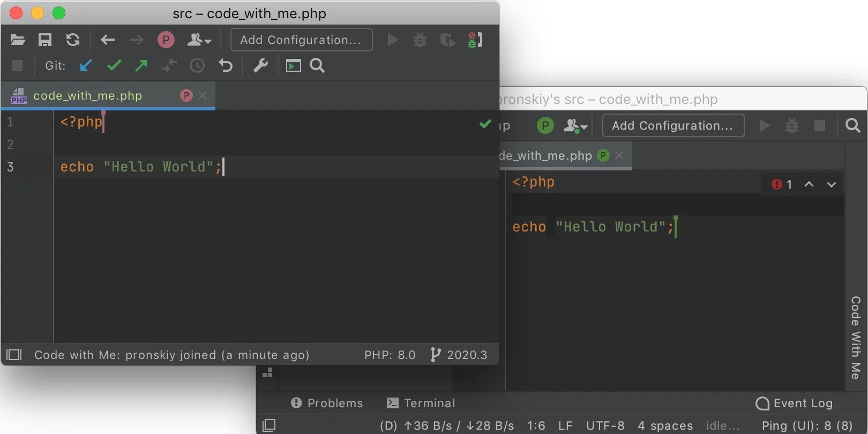Go to previous highlighted error up arrow
The width and height of the screenshot is (868, 434).
coord(809,184)
